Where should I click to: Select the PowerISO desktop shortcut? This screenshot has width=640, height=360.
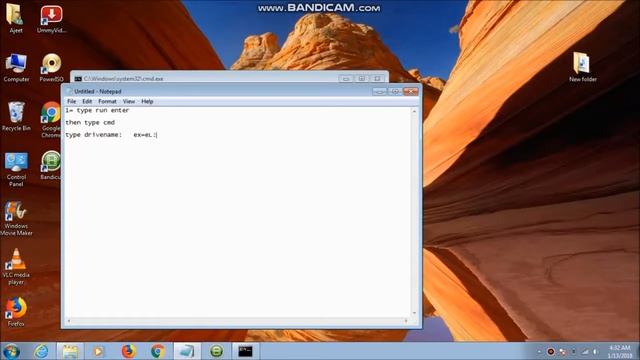[x=51, y=67]
